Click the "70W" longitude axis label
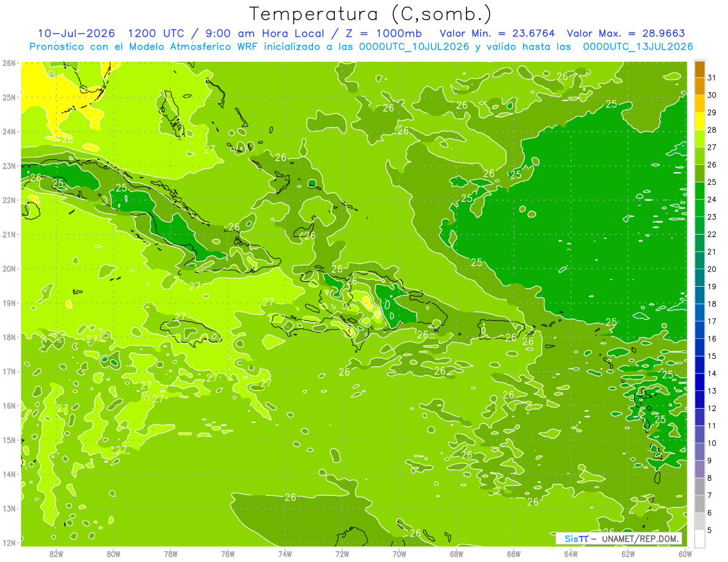Screen dimensions: 728x562 399,554
